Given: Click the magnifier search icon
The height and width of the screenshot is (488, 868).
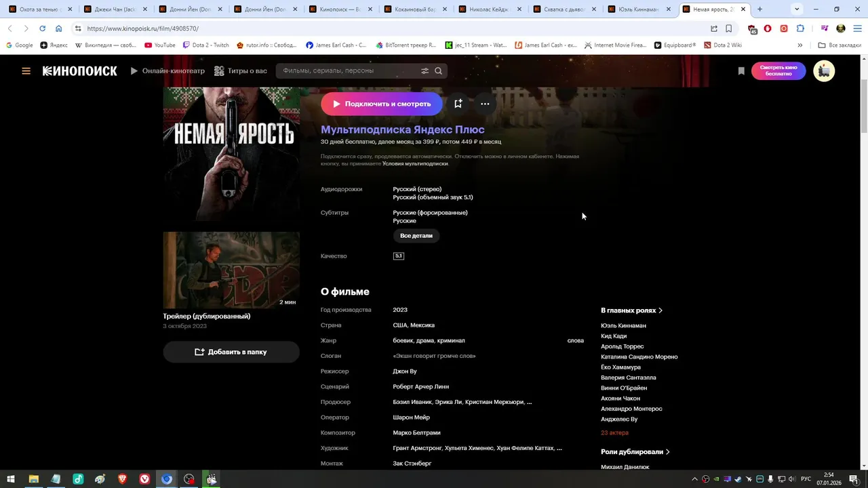Looking at the screenshot, I should [439, 70].
